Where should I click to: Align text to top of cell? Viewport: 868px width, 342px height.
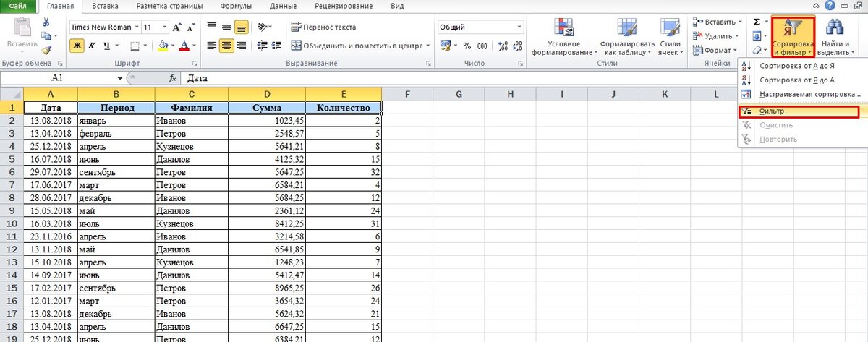pyautogui.click(x=212, y=27)
